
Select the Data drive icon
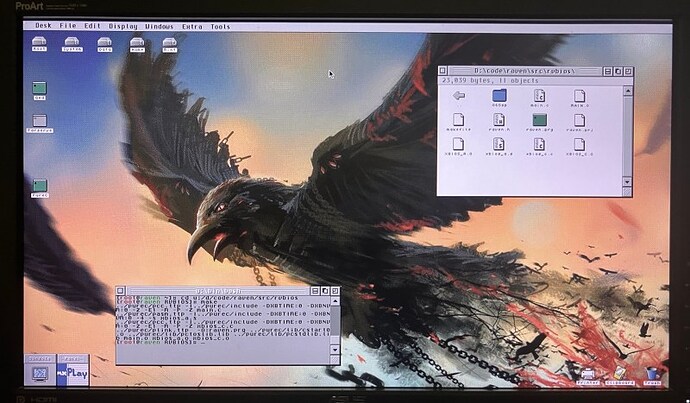click(x=104, y=44)
